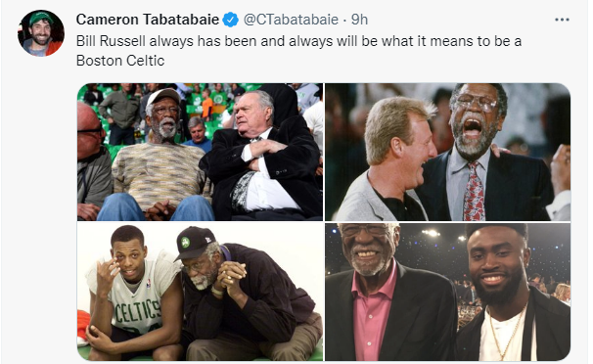Click the white baseball cap in the photo
Image resolution: width=593 pixels, height=364 pixels.
162,96
